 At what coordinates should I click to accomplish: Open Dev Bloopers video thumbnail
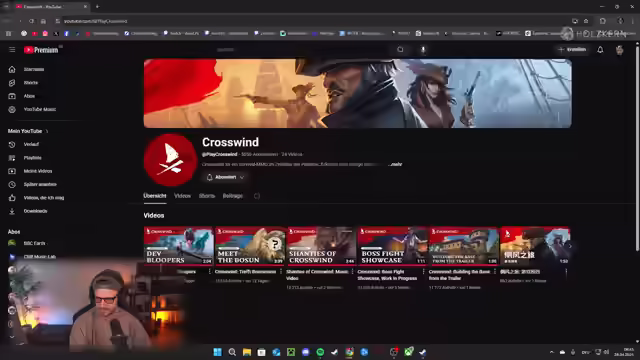tap(178, 246)
